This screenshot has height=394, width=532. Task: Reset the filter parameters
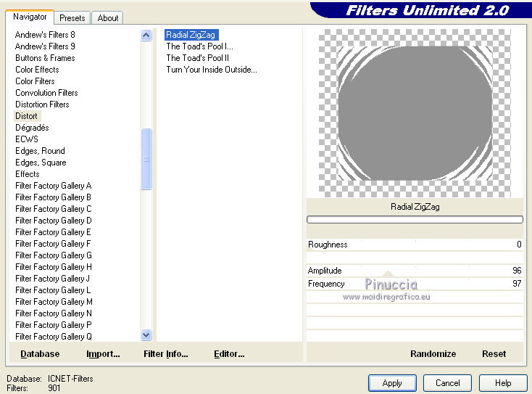494,353
